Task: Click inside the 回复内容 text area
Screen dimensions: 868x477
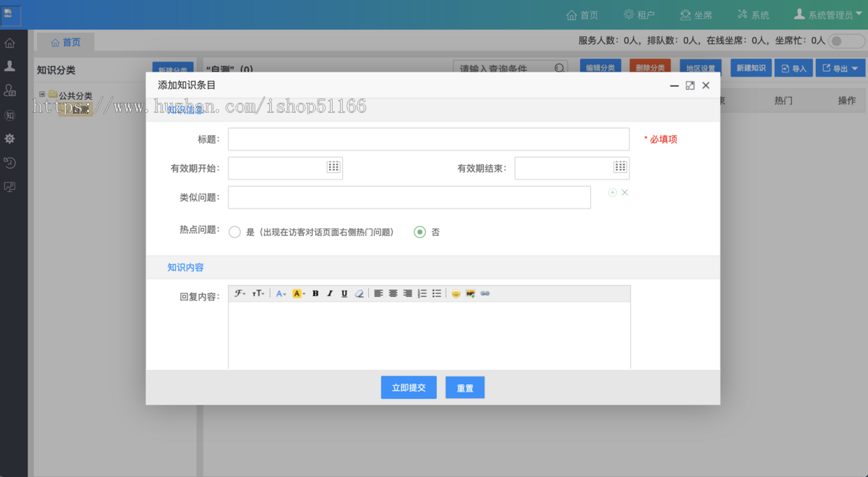Action: click(430, 335)
